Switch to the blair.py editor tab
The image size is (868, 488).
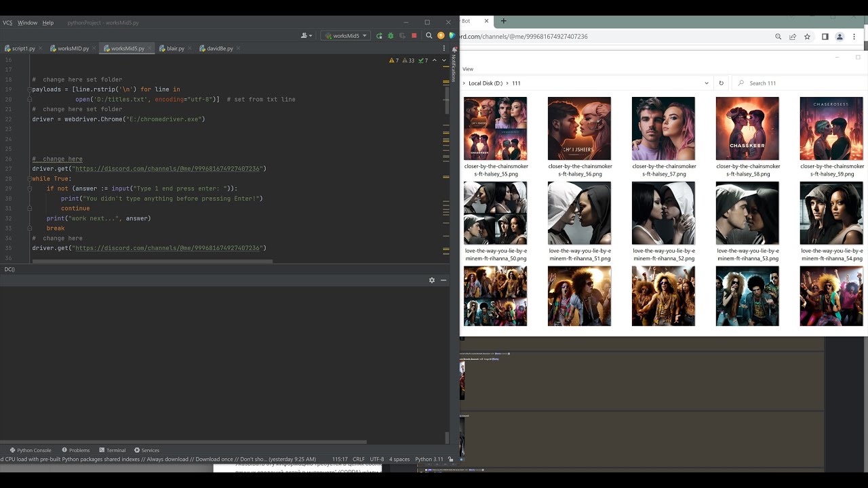[x=174, y=49]
